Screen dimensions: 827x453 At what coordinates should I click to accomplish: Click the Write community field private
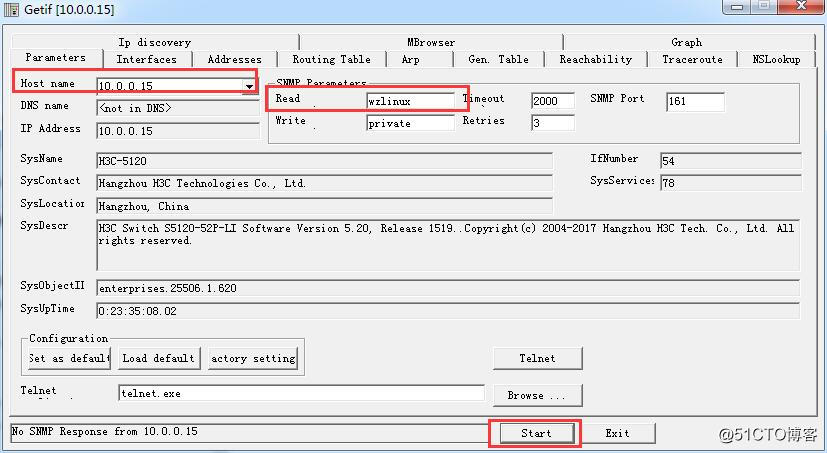[410, 123]
